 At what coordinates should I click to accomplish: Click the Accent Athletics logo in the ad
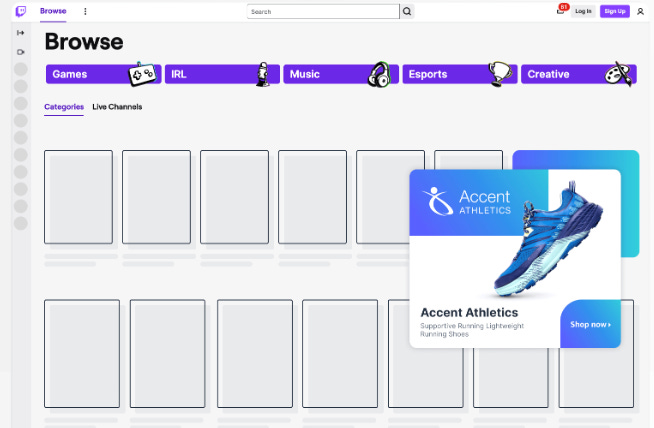tap(466, 201)
